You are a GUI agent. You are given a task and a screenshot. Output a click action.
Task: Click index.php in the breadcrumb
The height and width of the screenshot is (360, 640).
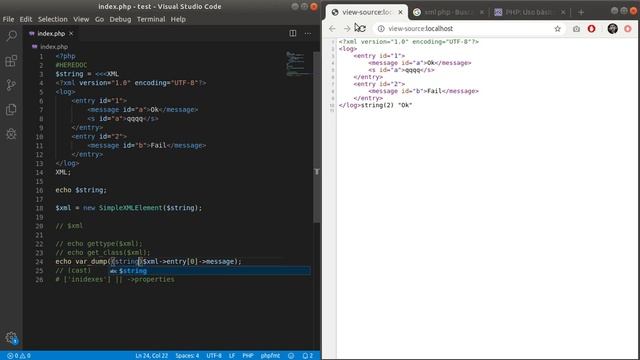(x=53, y=47)
